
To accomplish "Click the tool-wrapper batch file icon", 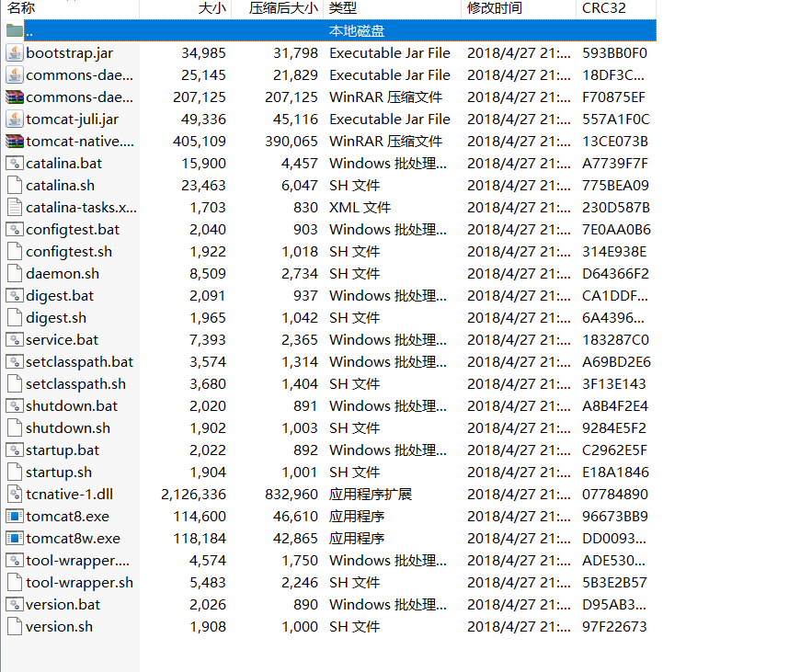I will point(15,560).
